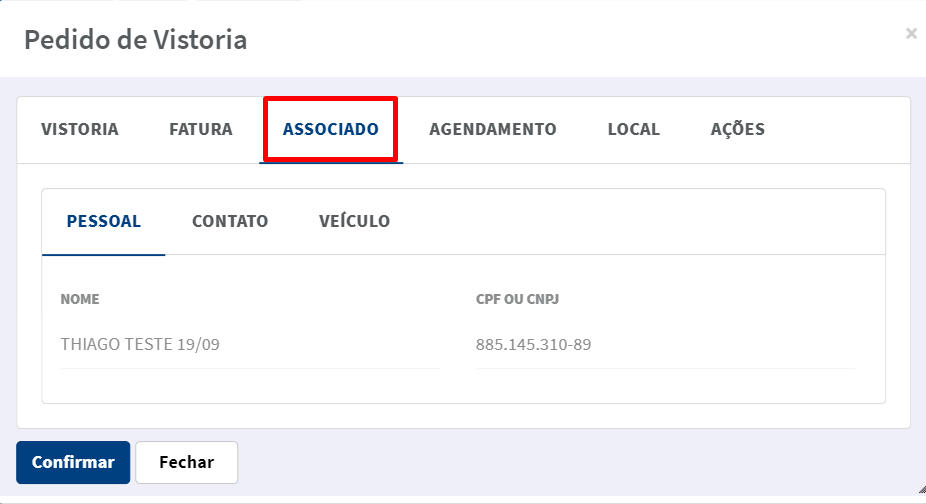Click the Confirmar button
926x504 pixels.
tap(73, 462)
